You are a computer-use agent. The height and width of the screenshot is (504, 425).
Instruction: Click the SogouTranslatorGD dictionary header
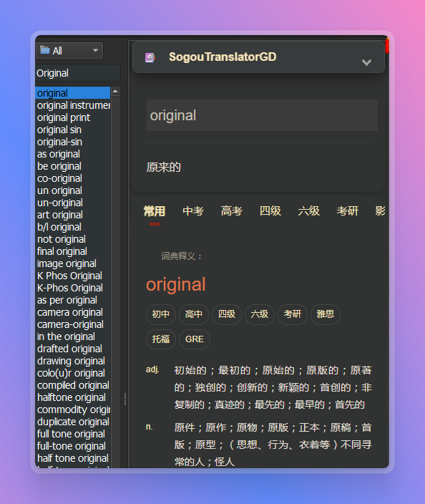tap(258, 57)
